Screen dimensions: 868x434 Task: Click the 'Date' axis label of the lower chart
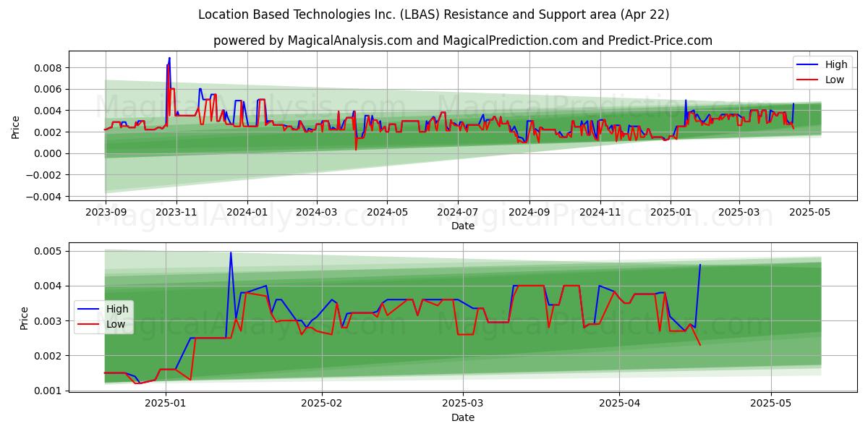click(x=462, y=417)
